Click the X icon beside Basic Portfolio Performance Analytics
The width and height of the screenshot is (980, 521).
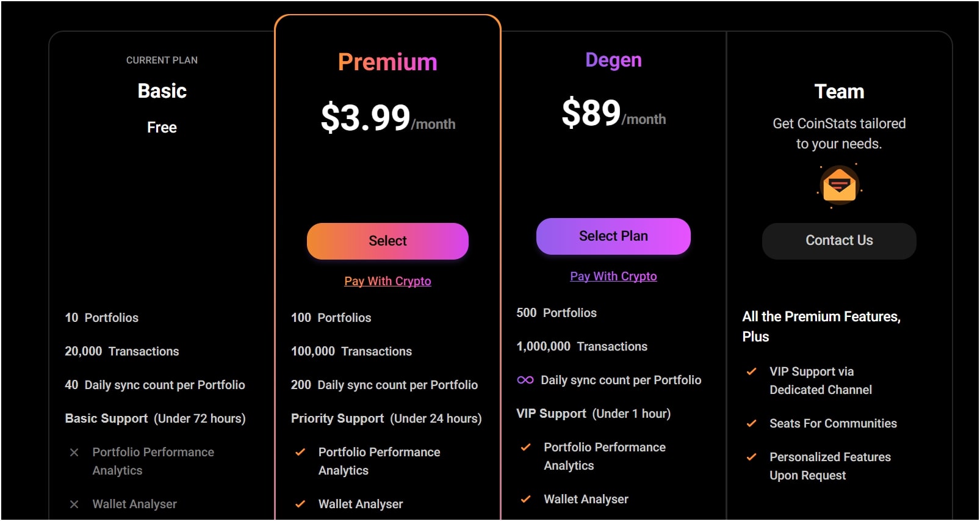pyautogui.click(x=74, y=453)
